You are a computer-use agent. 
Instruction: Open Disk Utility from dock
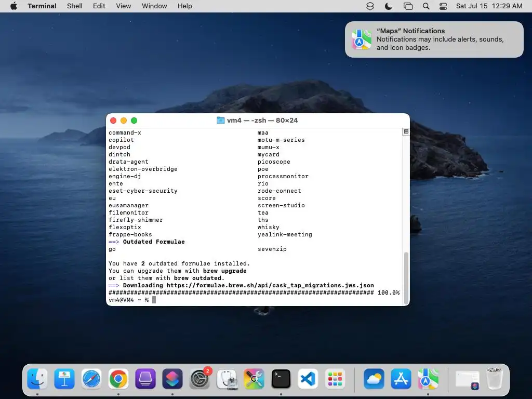[x=227, y=378]
